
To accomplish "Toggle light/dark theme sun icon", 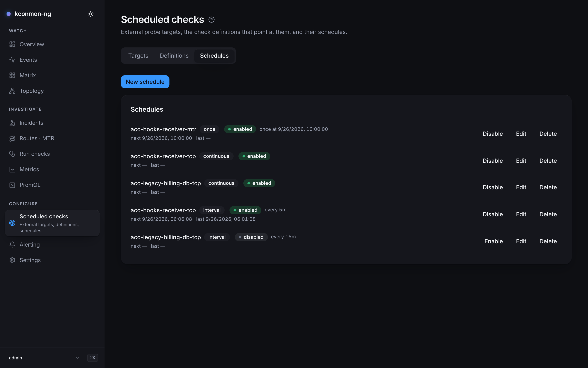I will coord(91,14).
